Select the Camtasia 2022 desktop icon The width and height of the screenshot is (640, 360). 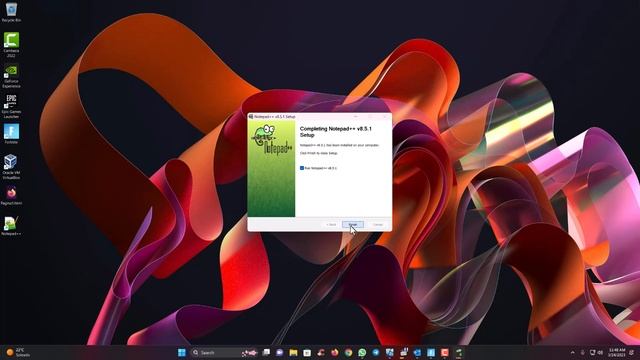pyautogui.click(x=11, y=45)
